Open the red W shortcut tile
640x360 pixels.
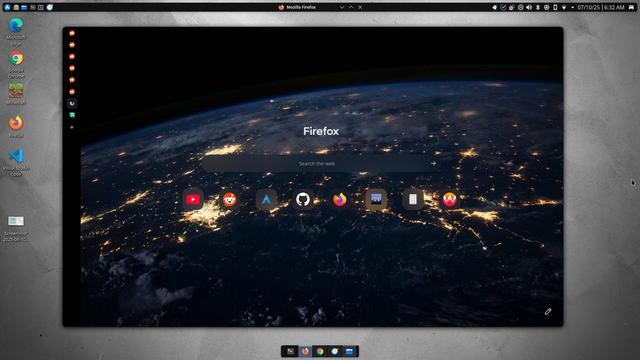click(449, 200)
